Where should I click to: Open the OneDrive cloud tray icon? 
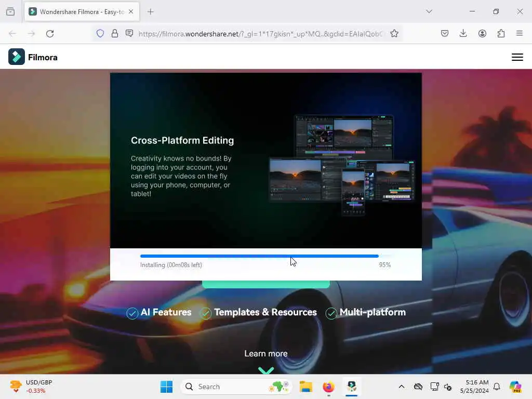(x=418, y=387)
